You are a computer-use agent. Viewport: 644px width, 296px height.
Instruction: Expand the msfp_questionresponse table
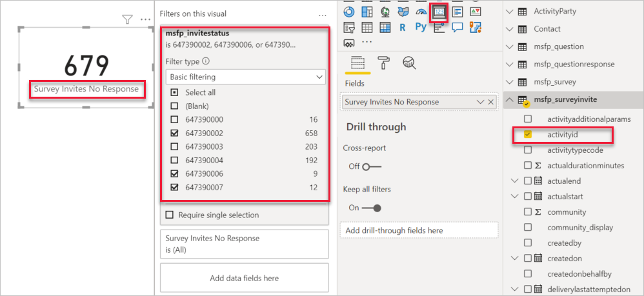point(510,64)
